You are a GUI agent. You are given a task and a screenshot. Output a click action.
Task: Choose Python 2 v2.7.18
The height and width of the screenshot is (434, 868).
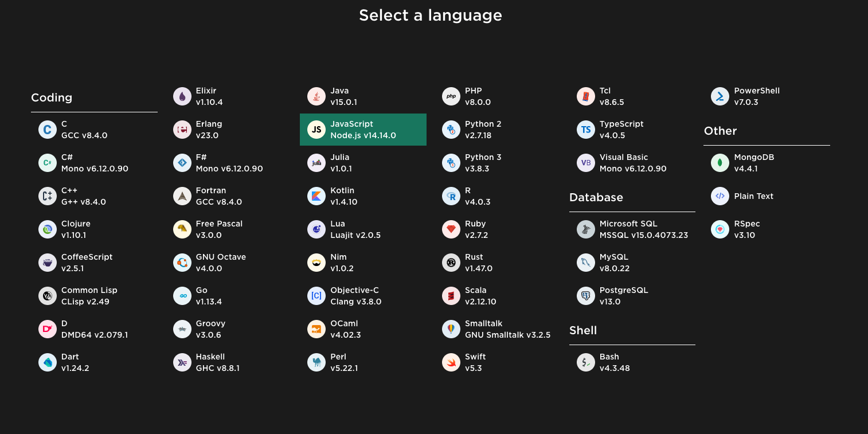pyautogui.click(x=498, y=130)
